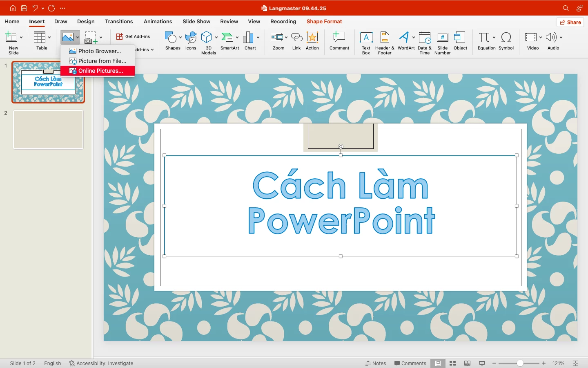588x368 pixels.
Task: Open Accessibility: Investigate in status bar
Action: [101, 363]
